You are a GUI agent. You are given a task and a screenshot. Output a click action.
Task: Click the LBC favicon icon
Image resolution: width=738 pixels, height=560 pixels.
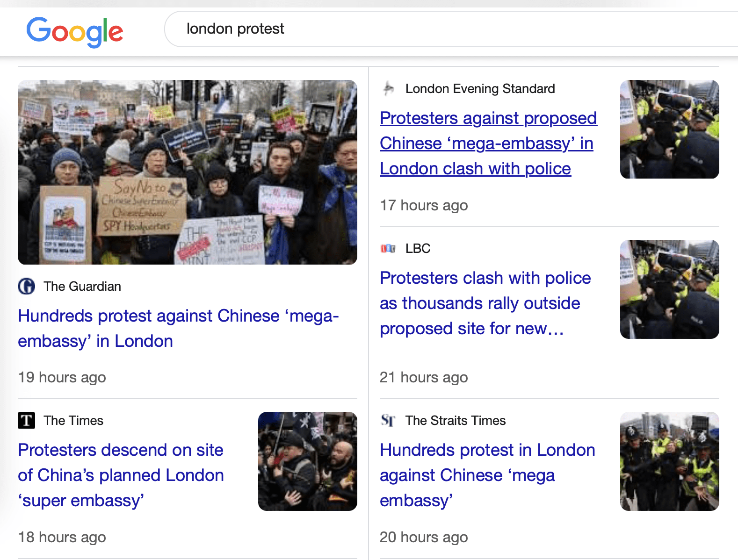point(388,248)
